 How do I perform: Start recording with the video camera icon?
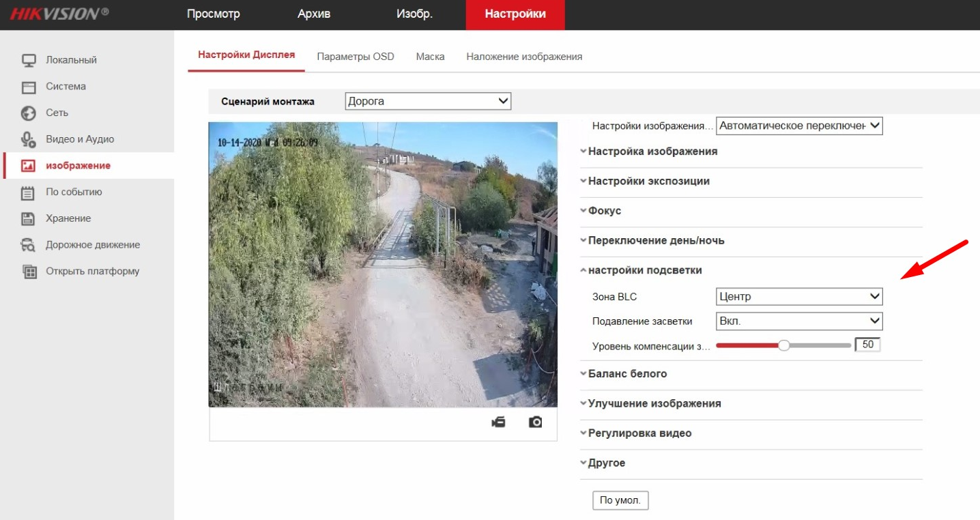pos(499,422)
